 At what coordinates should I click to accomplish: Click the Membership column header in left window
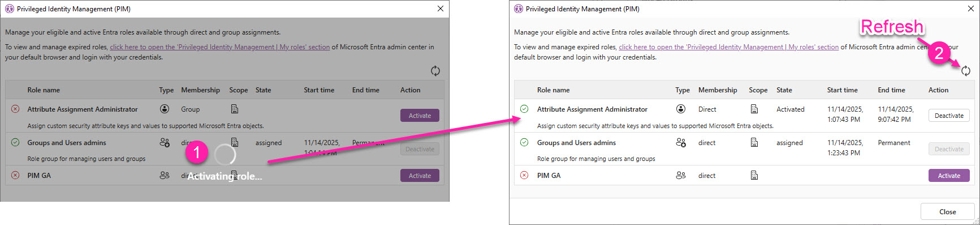tap(200, 90)
